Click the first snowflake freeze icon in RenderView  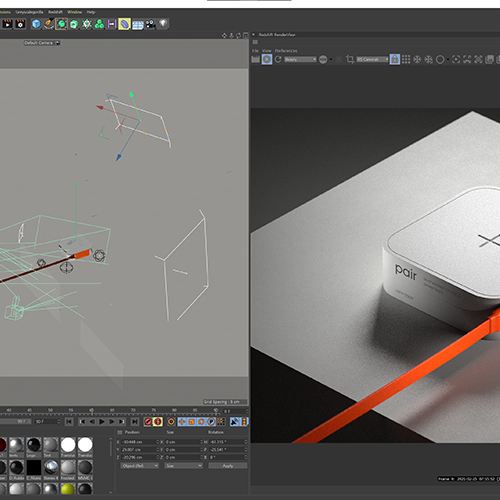coord(417,59)
